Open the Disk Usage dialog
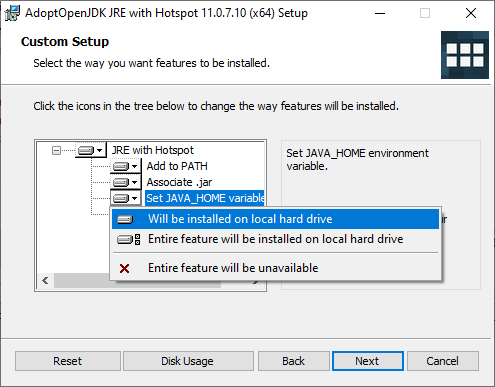The height and width of the screenshot is (387, 495). [188, 361]
